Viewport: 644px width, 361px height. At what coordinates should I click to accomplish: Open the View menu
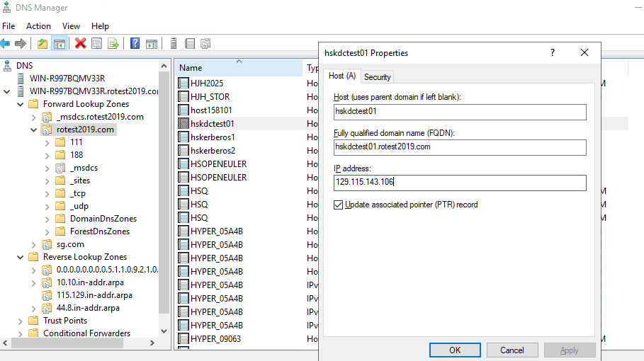(71, 26)
